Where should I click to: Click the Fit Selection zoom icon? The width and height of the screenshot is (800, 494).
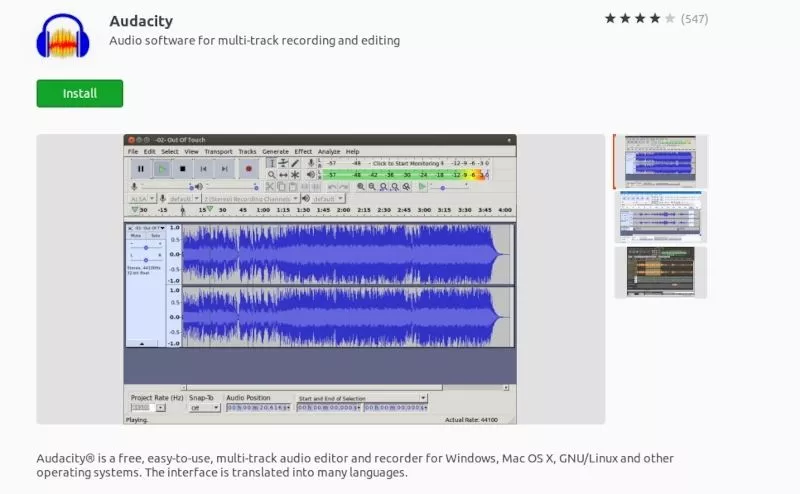pyautogui.click(x=383, y=187)
